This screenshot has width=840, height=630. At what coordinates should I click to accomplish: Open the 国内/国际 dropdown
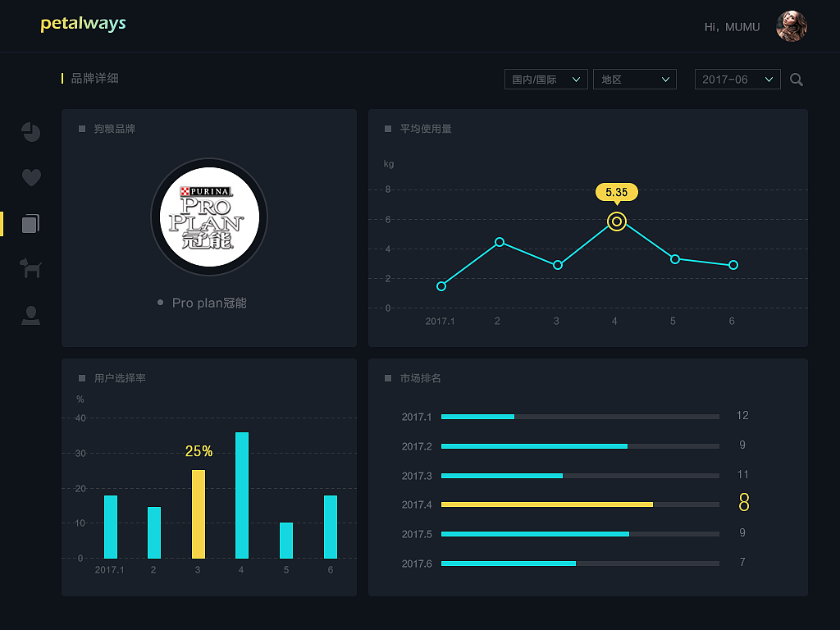point(546,80)
